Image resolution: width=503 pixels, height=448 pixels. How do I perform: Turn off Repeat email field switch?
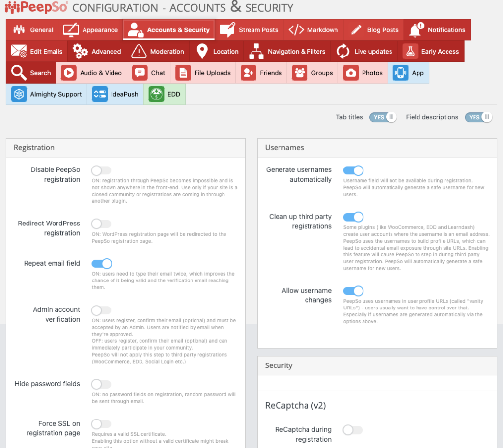point(102,264)
